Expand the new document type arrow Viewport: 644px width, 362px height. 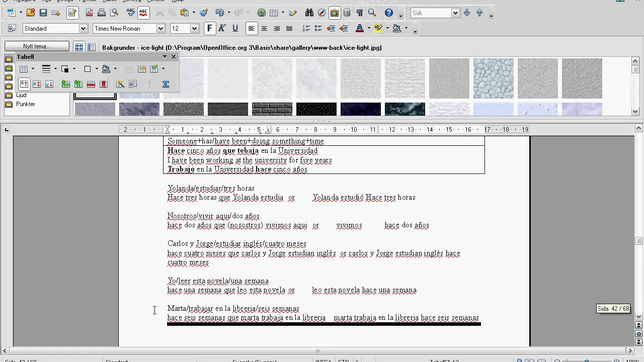pos(21,13)
